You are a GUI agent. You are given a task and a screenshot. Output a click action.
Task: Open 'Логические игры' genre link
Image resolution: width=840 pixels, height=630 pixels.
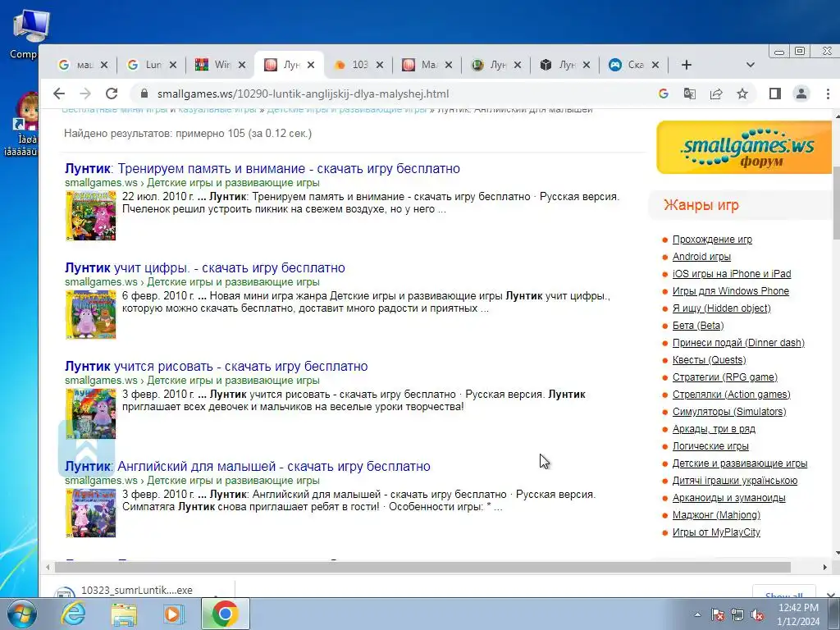tap(710, 445)
